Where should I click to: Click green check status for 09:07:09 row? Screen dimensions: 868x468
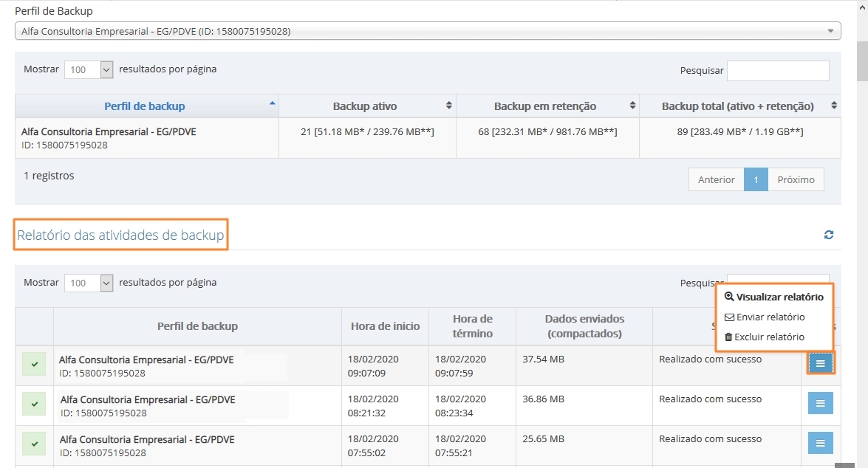tap(34, 365)
